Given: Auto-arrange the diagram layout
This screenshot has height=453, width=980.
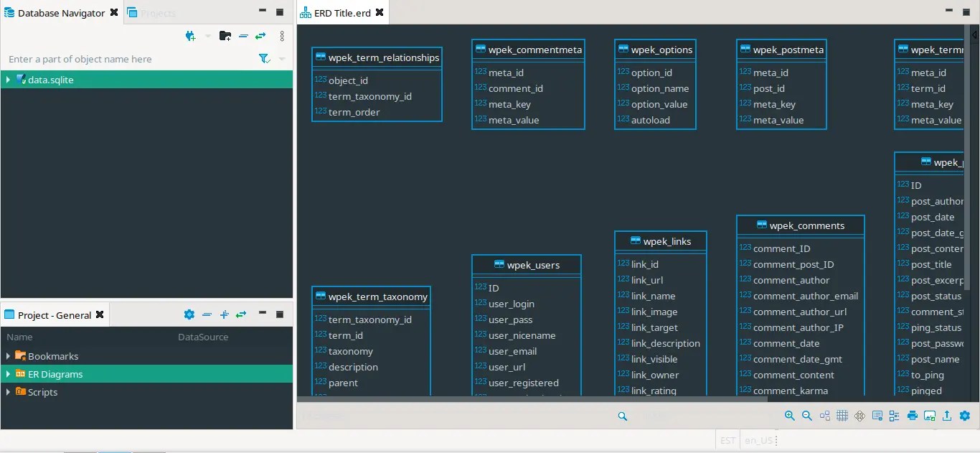Looking at the screenshot, I should [824, 416].
